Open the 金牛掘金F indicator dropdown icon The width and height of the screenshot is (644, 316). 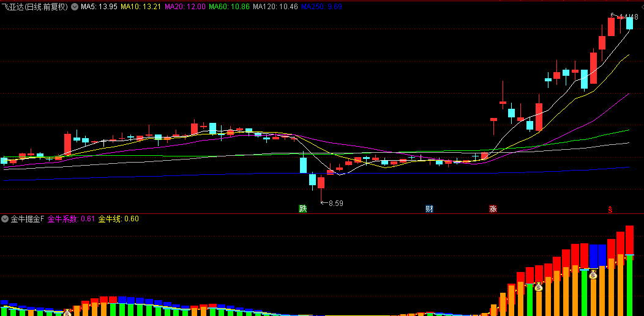tap(5, 219)
